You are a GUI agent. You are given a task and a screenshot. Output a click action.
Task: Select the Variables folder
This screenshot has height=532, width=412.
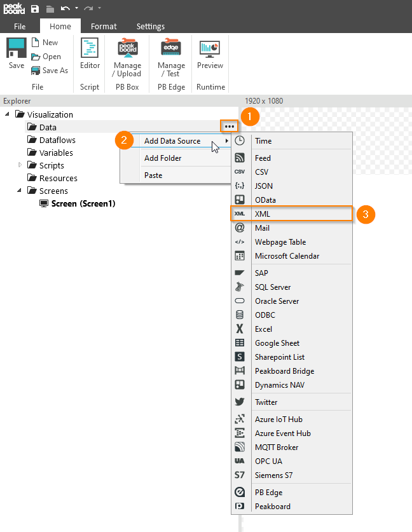click(x=50, y=153)
